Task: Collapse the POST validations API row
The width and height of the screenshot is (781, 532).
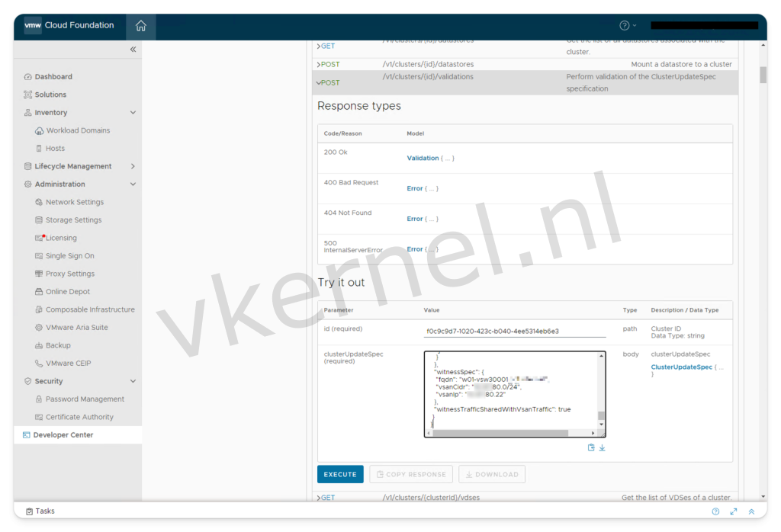Action: coord(320,83)
